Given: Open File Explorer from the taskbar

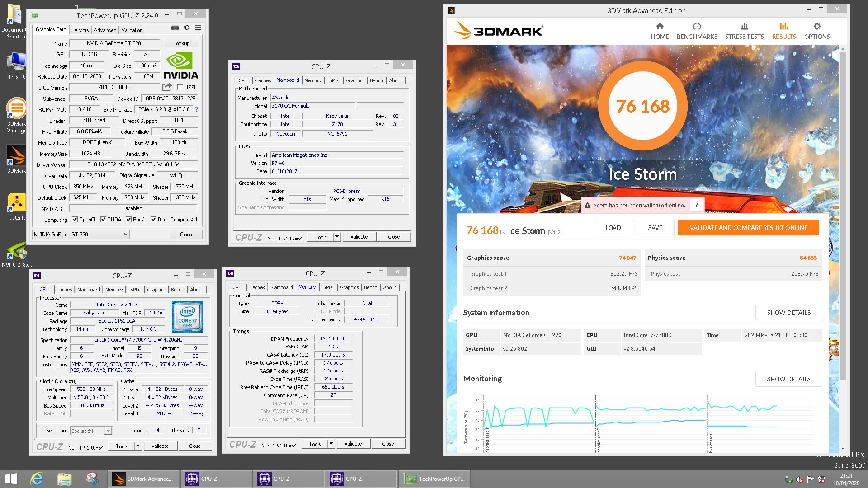Looking at the screenshot, I should (64, 479).
